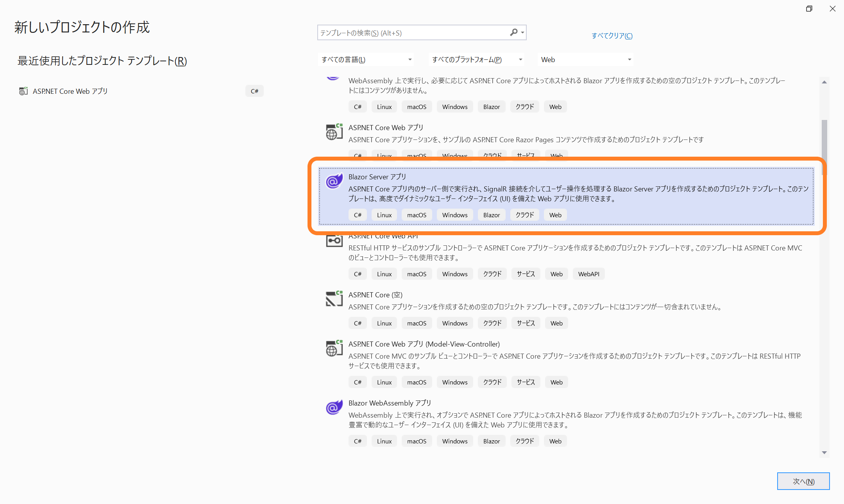This screenshot has height=504, width=844.
Task: Click 最近使用したプロジェクト テンプレート heading
Action: 102,61
